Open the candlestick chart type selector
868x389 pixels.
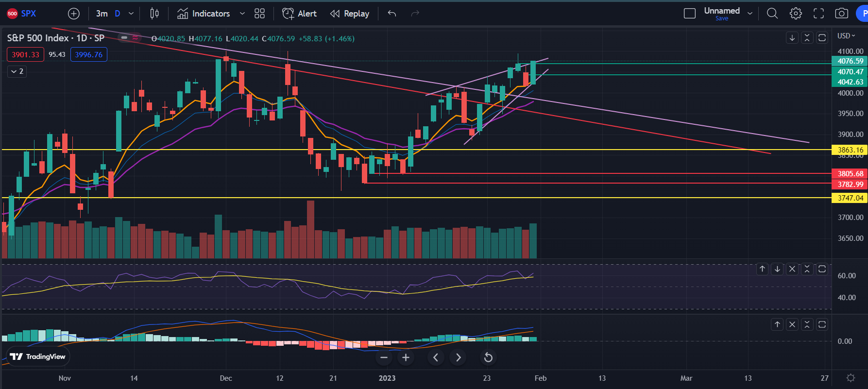coord(154,14)
